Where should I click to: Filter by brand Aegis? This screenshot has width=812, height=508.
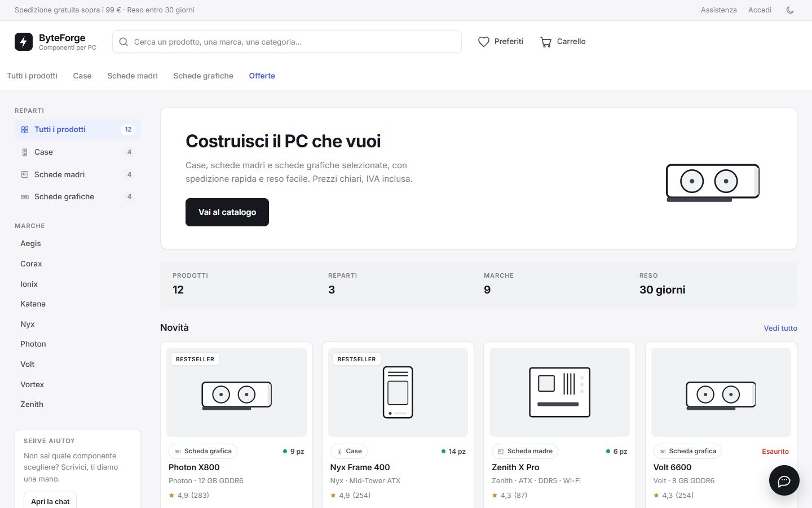[30, 244]
